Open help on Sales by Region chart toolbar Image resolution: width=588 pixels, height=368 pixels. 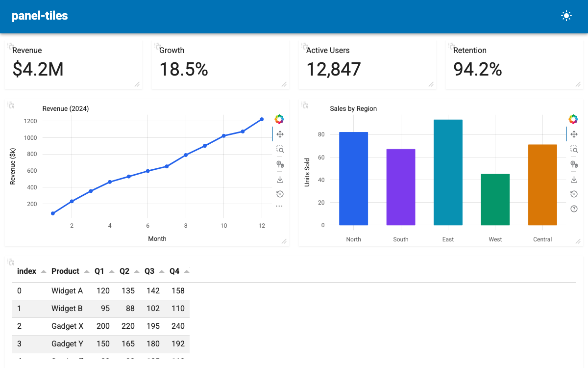[574, 209]
